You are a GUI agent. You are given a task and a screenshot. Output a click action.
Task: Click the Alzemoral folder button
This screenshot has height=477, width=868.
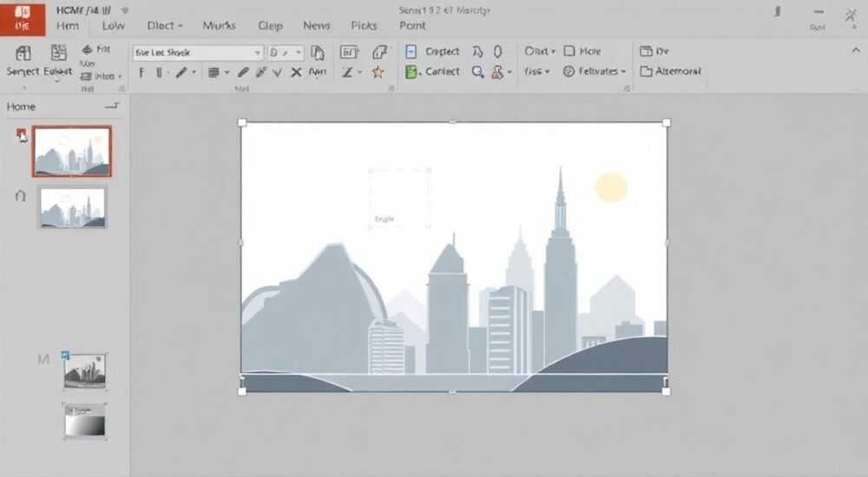pos(670,71)
